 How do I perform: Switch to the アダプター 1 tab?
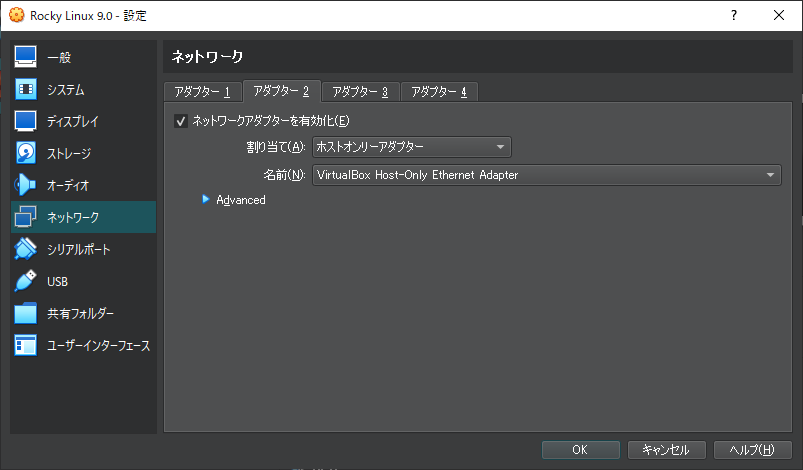click(202, 92)
